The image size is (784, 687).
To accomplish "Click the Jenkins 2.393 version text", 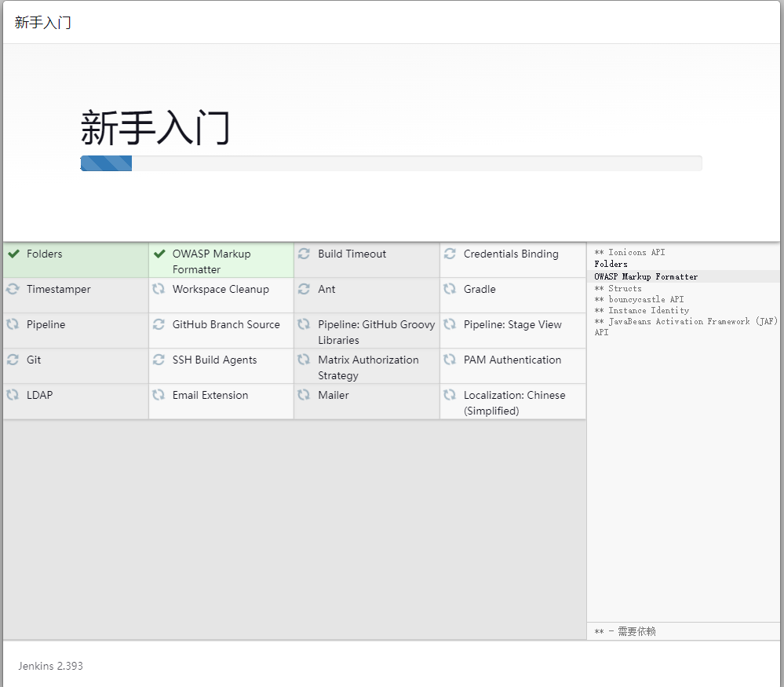I will 50,666.
